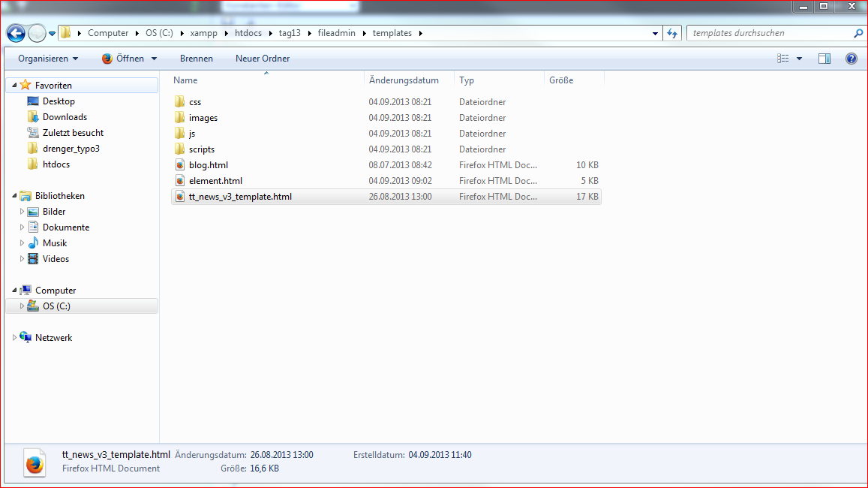Open Zuletzt besucht in Favoriten
This screenshot has height=488, width=868.
point(73,133)
